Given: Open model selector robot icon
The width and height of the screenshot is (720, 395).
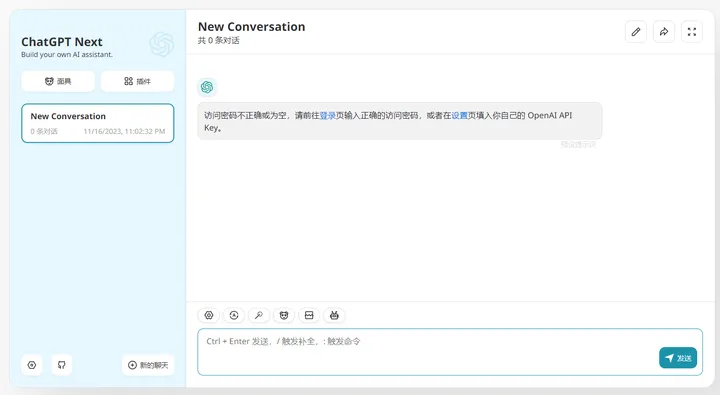Looking at the screenshot, I should 334,315.
